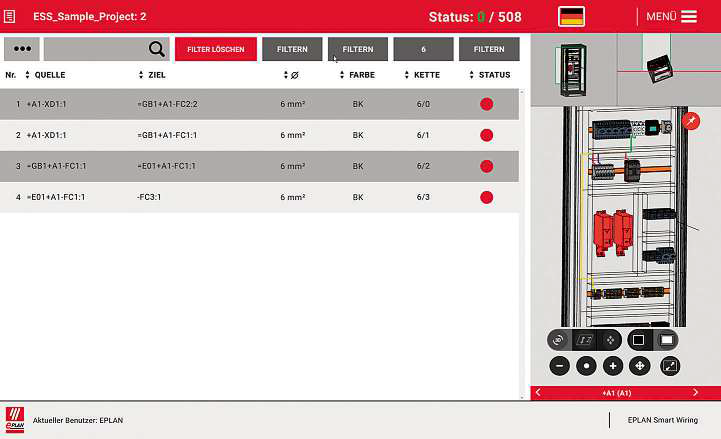Image resolution: width=721 pixels, height=439 pixels.
Task: Activate 3D rotate view mode
Action: [558, 340]
